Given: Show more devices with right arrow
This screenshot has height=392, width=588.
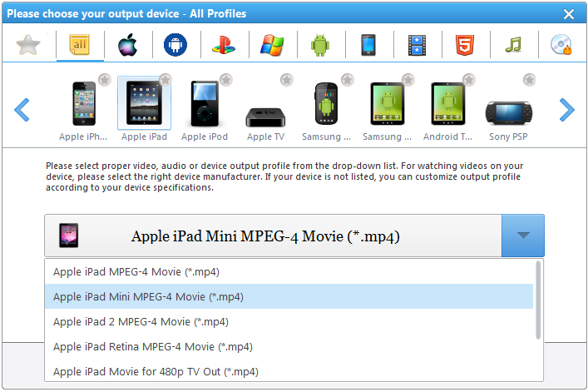Looking at the screenshot, I should [567, 110].
